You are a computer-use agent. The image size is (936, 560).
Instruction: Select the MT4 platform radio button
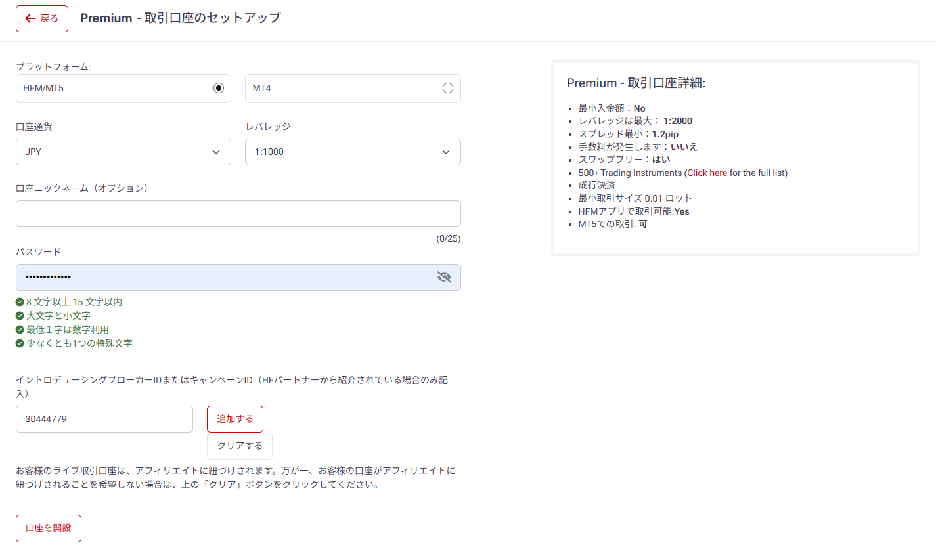point(448,88)
